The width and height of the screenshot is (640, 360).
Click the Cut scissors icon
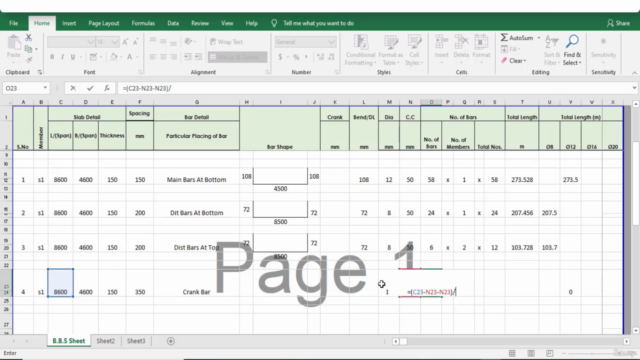tap(29, 38)
